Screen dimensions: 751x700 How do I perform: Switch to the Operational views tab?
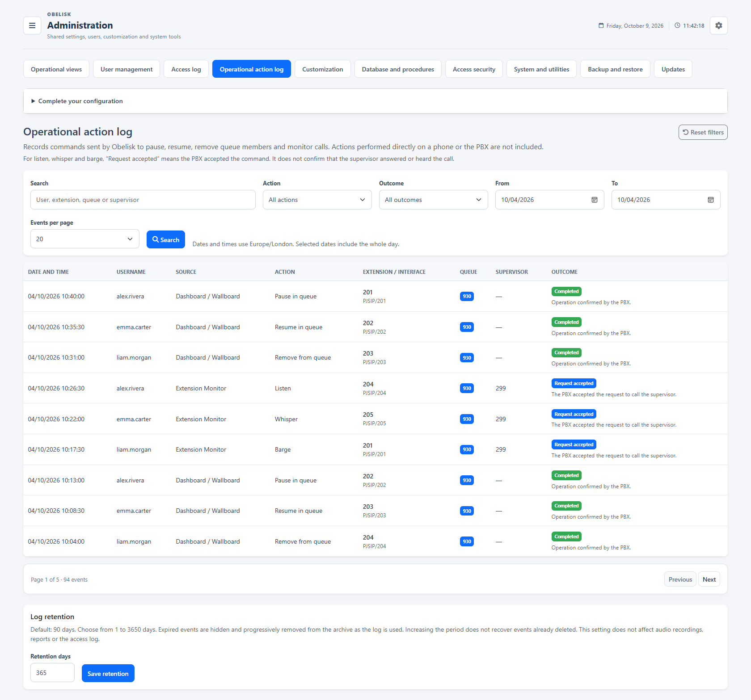(x=56, y=69)
